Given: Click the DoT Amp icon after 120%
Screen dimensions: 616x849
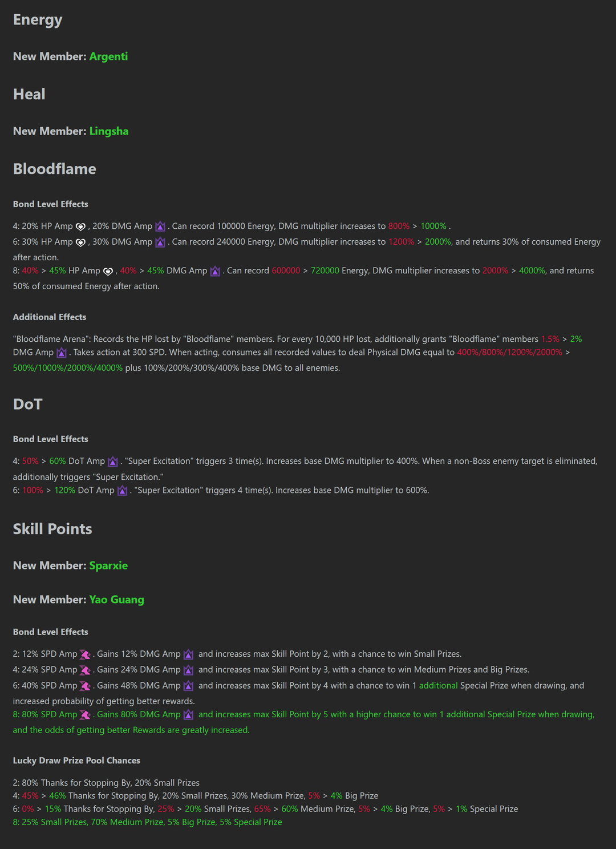Looking at the screenshot, I should (x=122, y=491).
